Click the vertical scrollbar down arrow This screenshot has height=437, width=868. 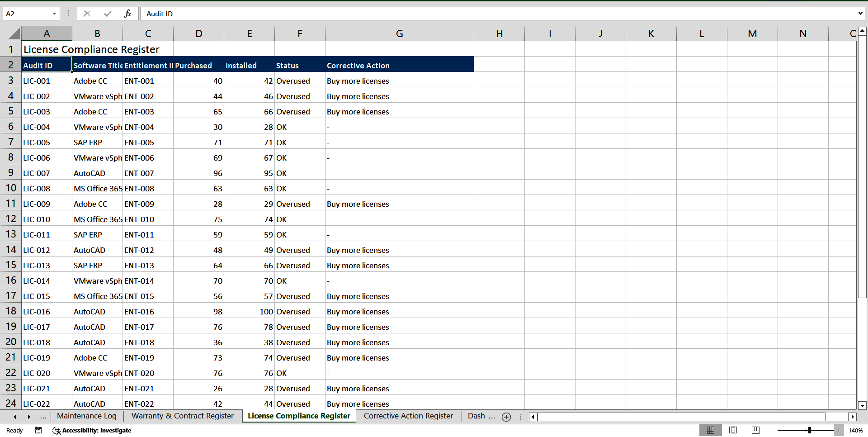tap(862, 405)
